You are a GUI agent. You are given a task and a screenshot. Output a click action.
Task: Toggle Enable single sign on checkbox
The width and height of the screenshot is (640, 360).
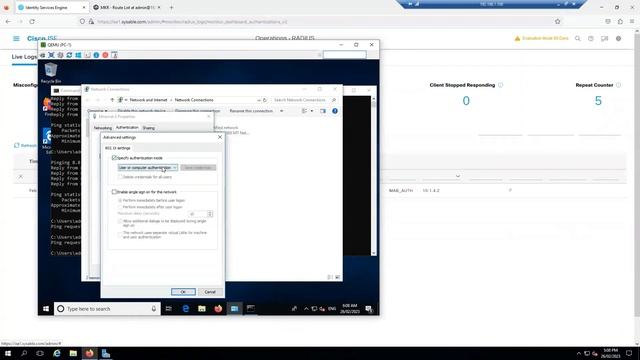point(114,192)
